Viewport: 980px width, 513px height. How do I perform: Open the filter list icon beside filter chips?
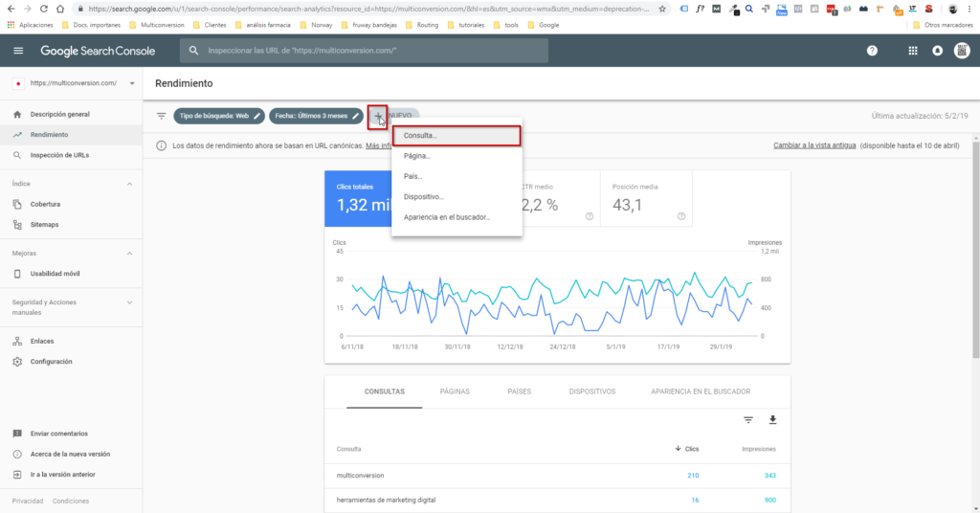tap(161, 116)
